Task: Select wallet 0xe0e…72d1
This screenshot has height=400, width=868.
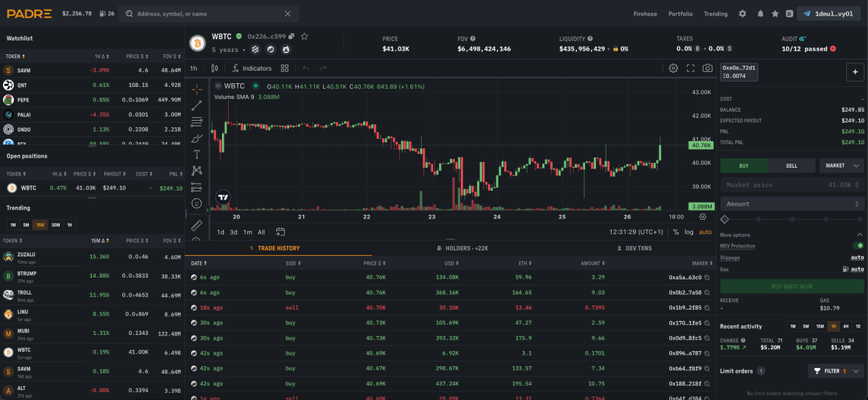Action: [x=739, y=72]
